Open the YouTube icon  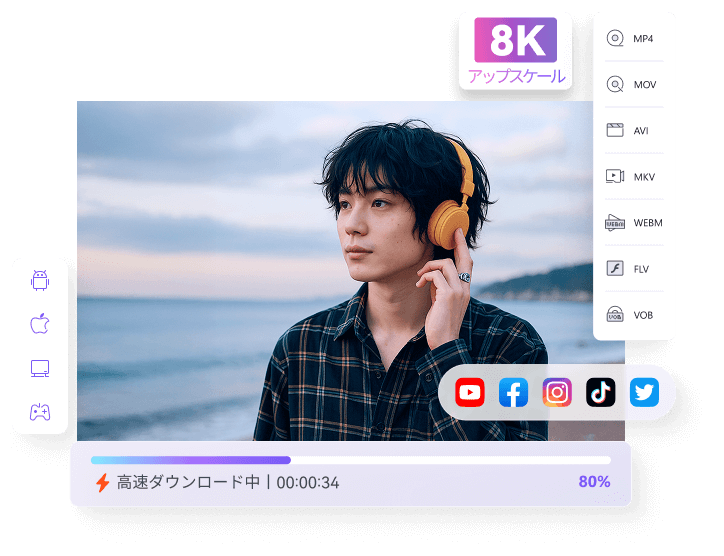point(470,393)
